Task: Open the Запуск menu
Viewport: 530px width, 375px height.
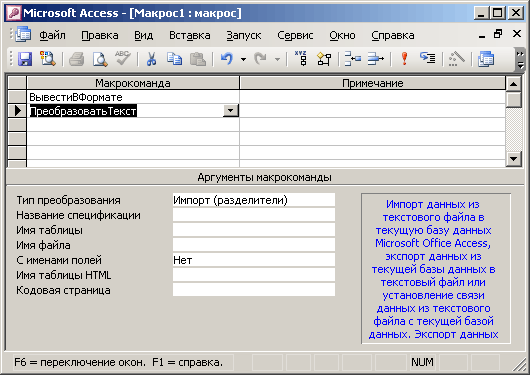Action: [x=244, y=36]
